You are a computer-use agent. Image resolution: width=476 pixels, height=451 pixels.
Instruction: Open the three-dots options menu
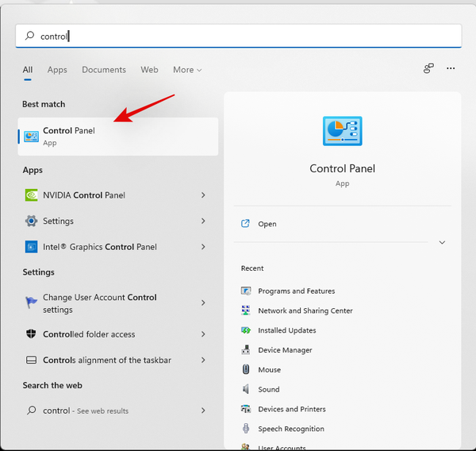coord(451,68)
